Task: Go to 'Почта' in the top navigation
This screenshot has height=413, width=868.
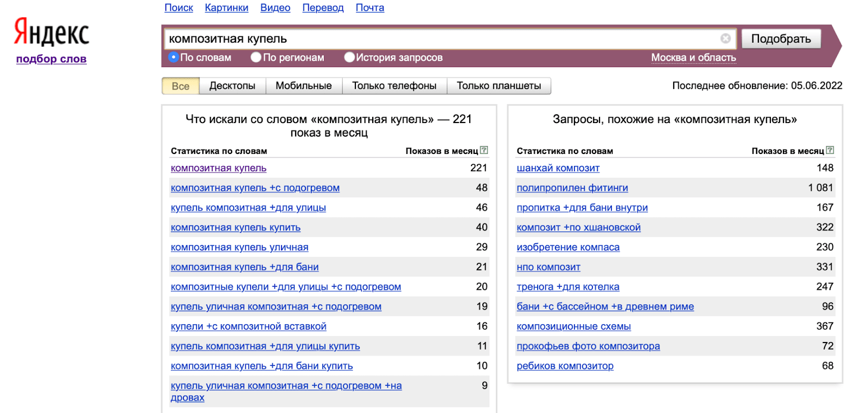Action: point(369,8)
